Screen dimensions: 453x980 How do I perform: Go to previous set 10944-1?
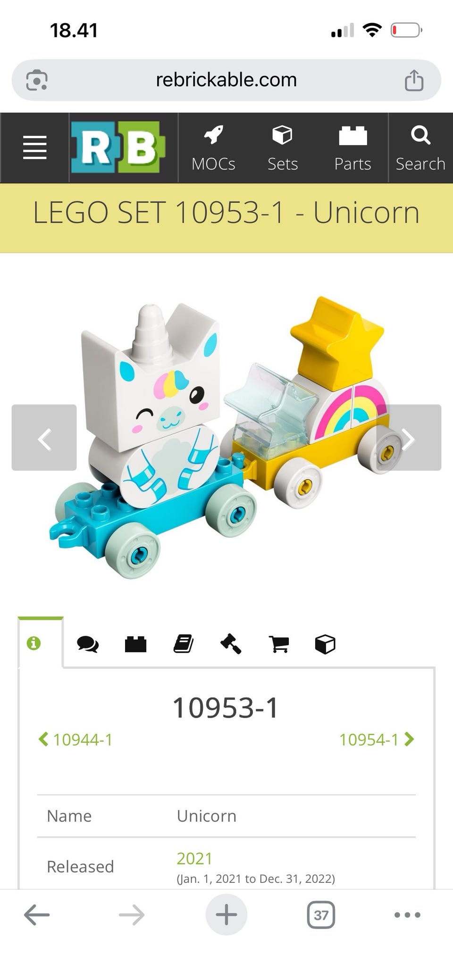point(75,739)
